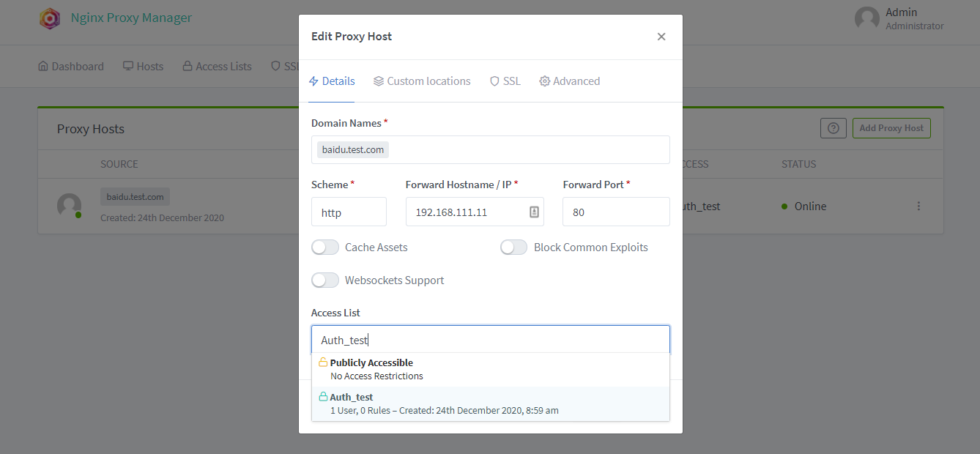Click the locked padlock icon beside Auth_test
The width and height of the screenshot is (980, 454).
pos(323,397)
